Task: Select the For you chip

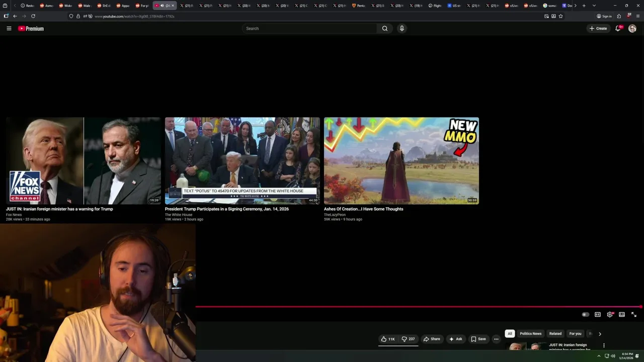Action: [x=575, y=334]
